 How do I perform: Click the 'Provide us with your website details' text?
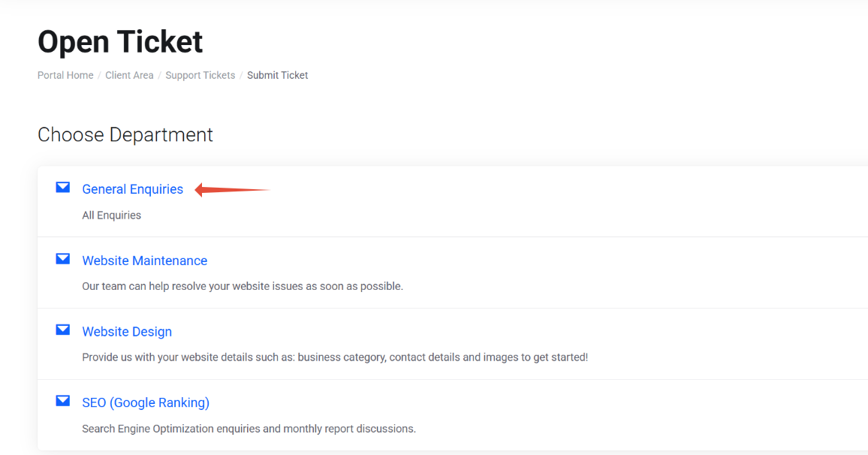pyautogui.click(x=335, y=357)
